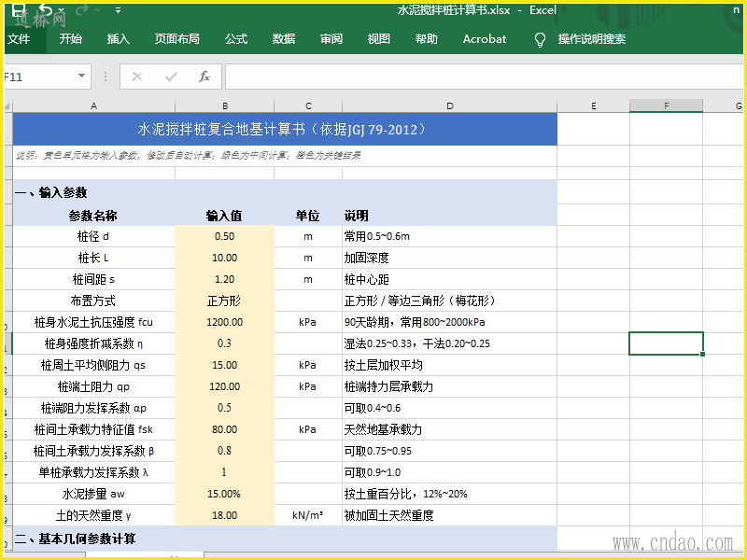
Task: Select column F header
Action: (x=666, y=105)
